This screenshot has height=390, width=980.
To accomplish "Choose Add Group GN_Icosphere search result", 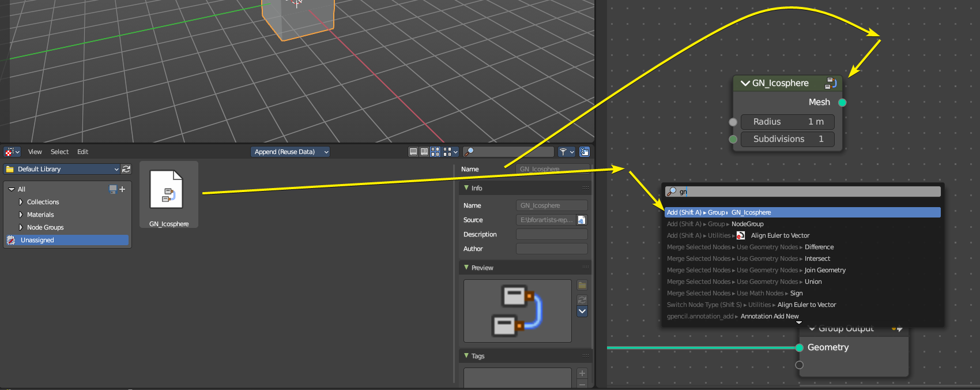I will click(802, 212).
